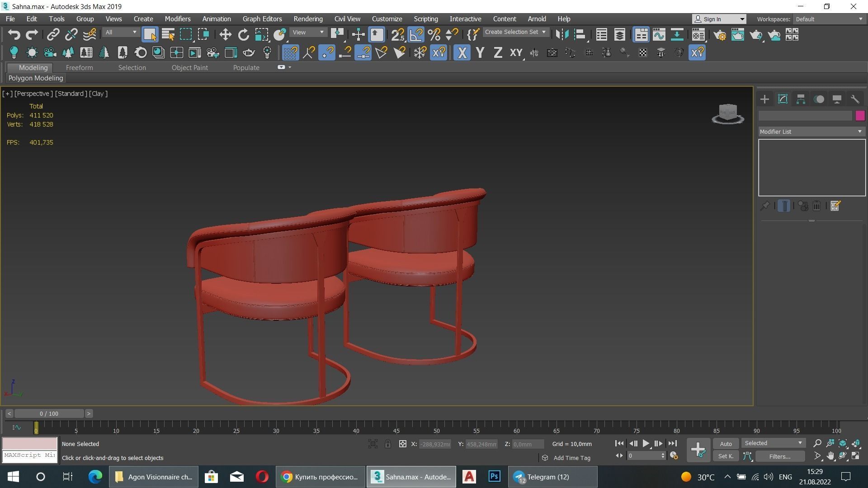Open Select by Name list
Screen dimensions: 868x488
pyautogui.click(x=168, y=35)
